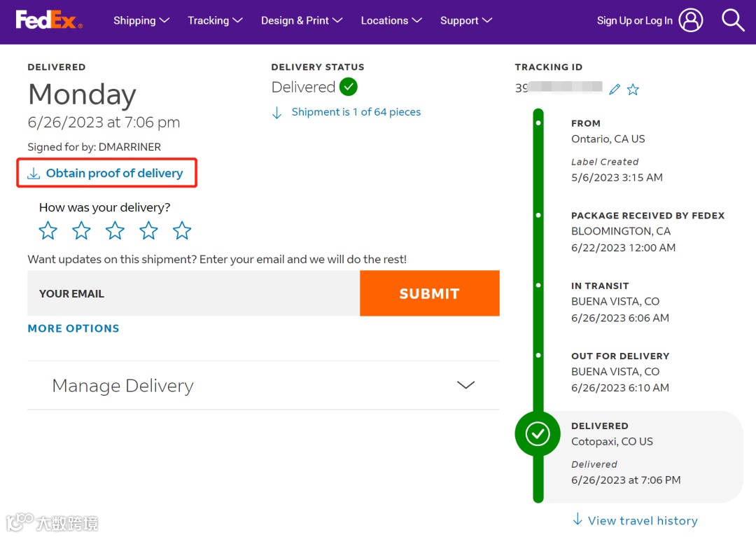Click '6/26/2023 6:06 AM' in transit time

(620, 318)
